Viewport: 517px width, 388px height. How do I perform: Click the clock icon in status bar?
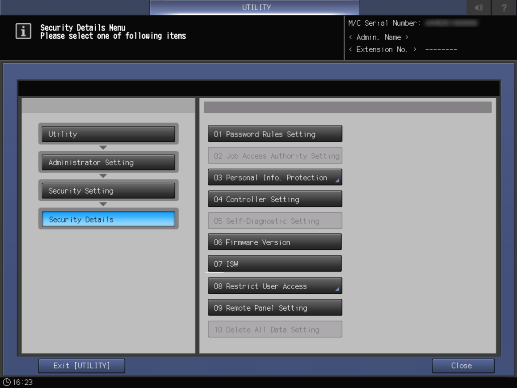pyautogui.click(x=7, y=382)
